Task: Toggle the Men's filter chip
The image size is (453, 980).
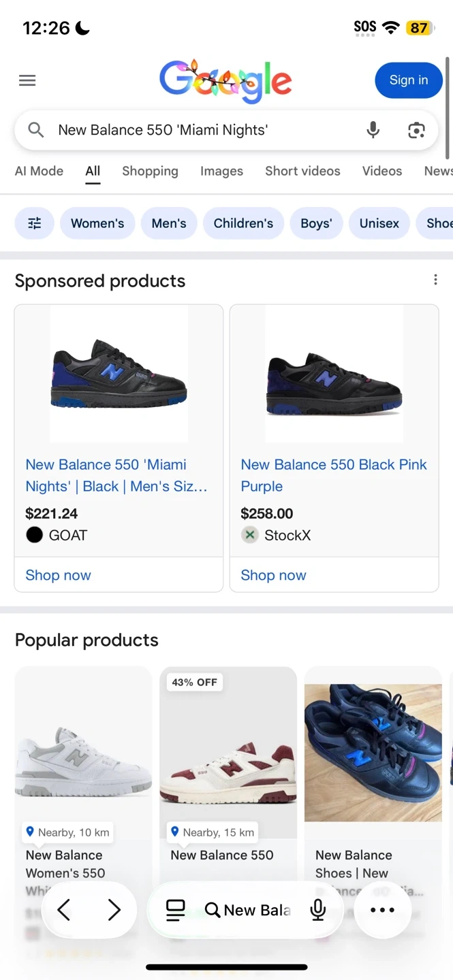Action: (x=169, y=223)
